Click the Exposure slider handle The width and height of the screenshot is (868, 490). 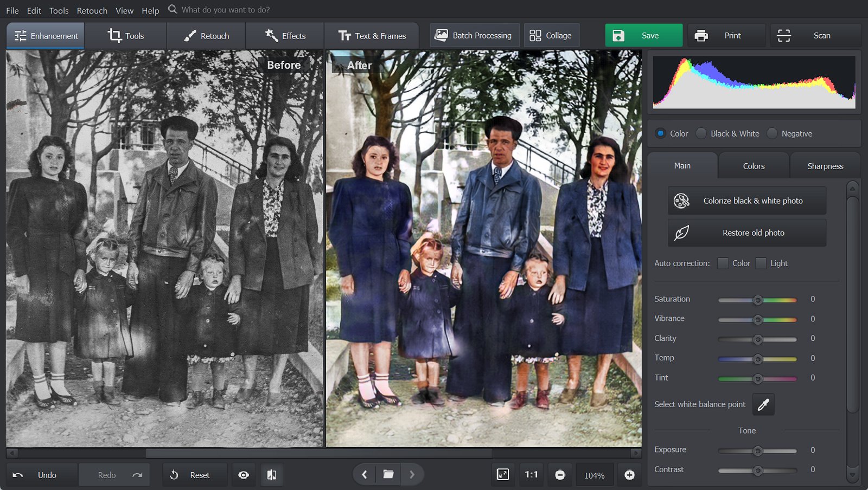pyautogui.click(x=758, y=451)
